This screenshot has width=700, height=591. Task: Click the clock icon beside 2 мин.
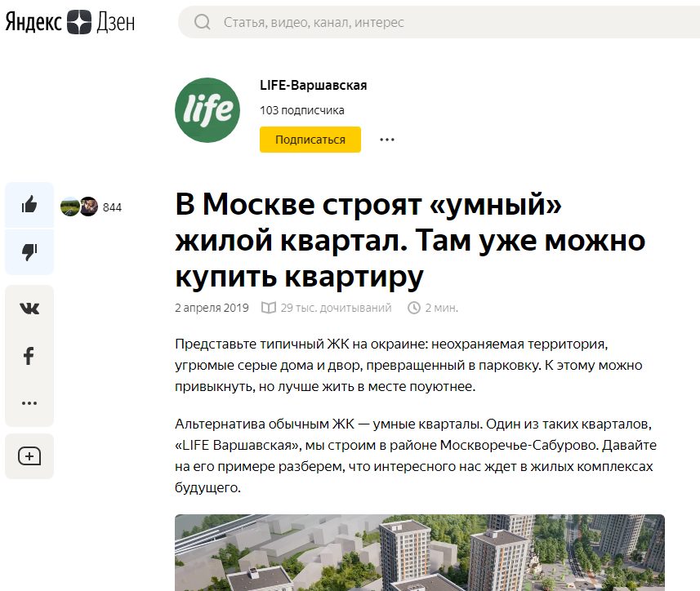click(414, 308)
